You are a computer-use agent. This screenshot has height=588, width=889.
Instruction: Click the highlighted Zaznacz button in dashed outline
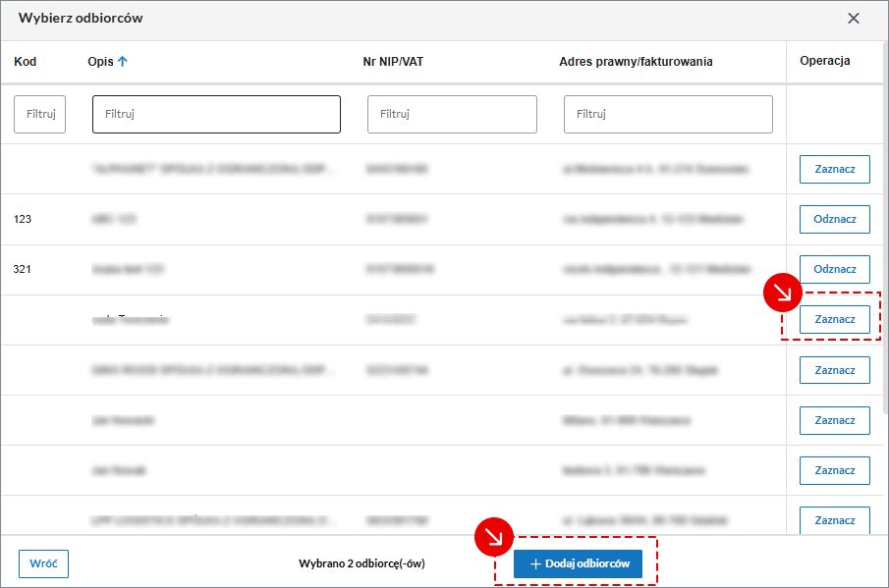[x=834, y=319]
